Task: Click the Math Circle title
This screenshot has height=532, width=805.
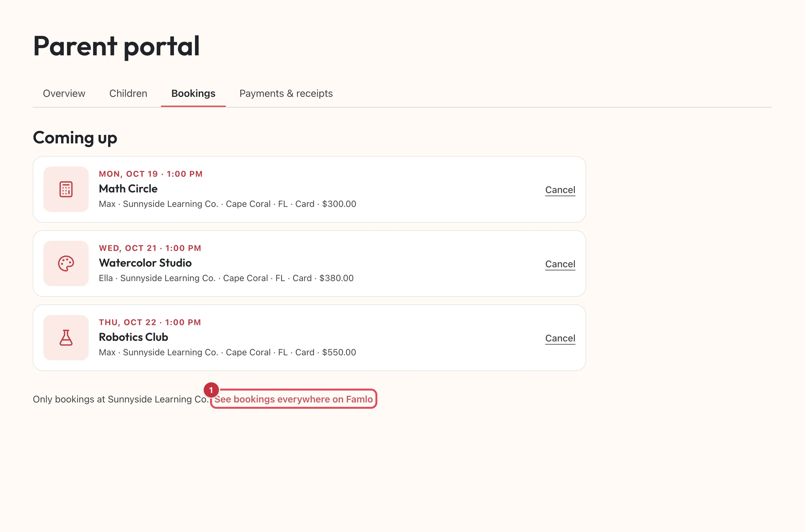Action: pyautogui.click(x=128, y=189)
